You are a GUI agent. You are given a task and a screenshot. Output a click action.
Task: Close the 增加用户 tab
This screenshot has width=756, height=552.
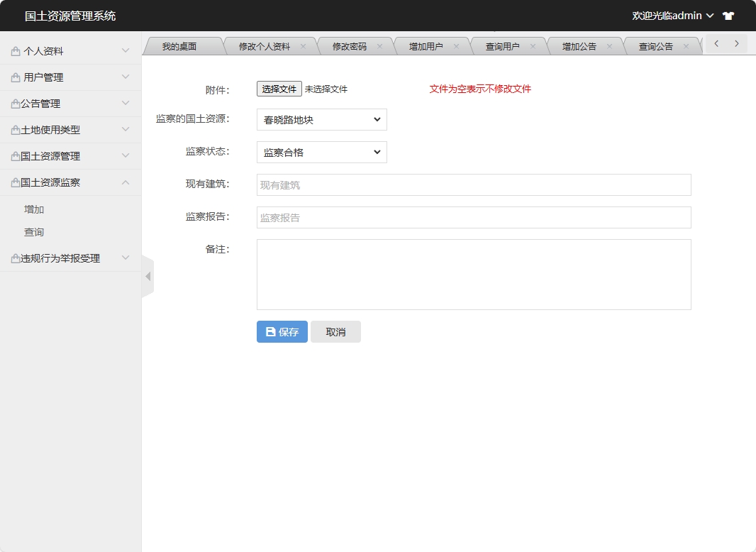click(456, 46)
